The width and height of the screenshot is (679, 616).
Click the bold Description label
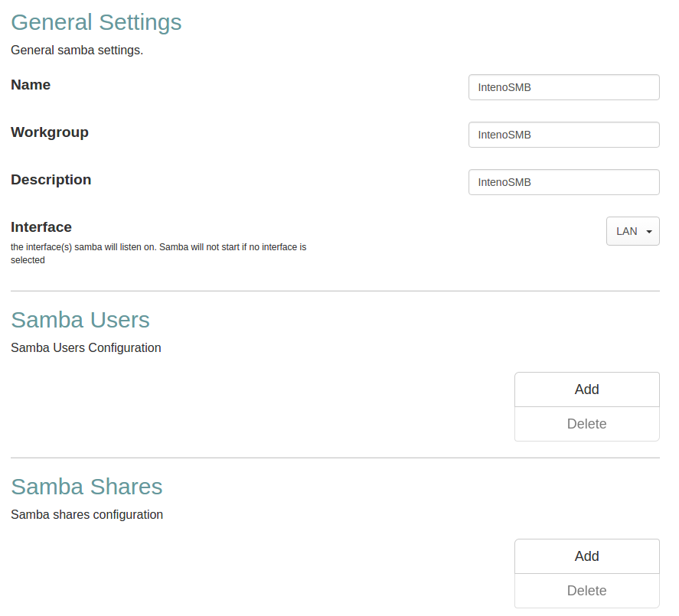[51, 180]
